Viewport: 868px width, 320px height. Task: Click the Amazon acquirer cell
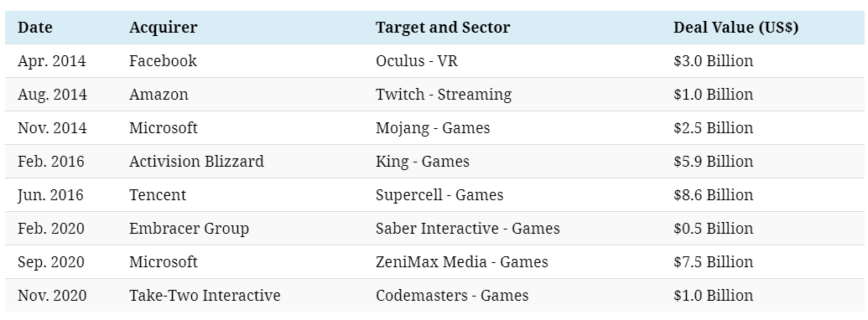(159, 95)
